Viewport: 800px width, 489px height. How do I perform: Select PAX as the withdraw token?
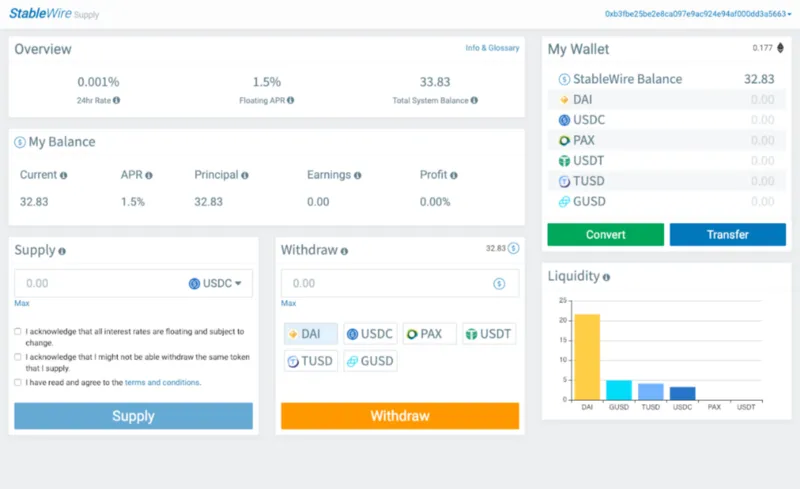coord(430,334)
